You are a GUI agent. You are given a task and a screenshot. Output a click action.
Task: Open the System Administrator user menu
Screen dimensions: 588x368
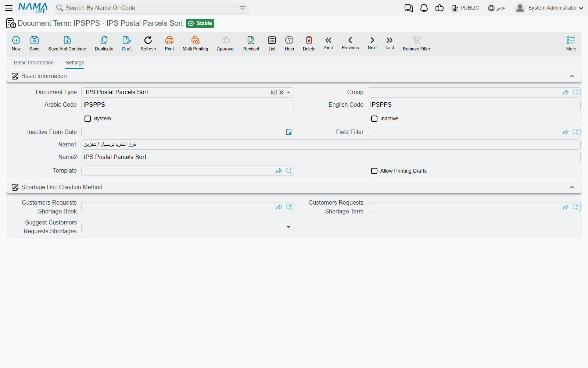click(549, 8)
